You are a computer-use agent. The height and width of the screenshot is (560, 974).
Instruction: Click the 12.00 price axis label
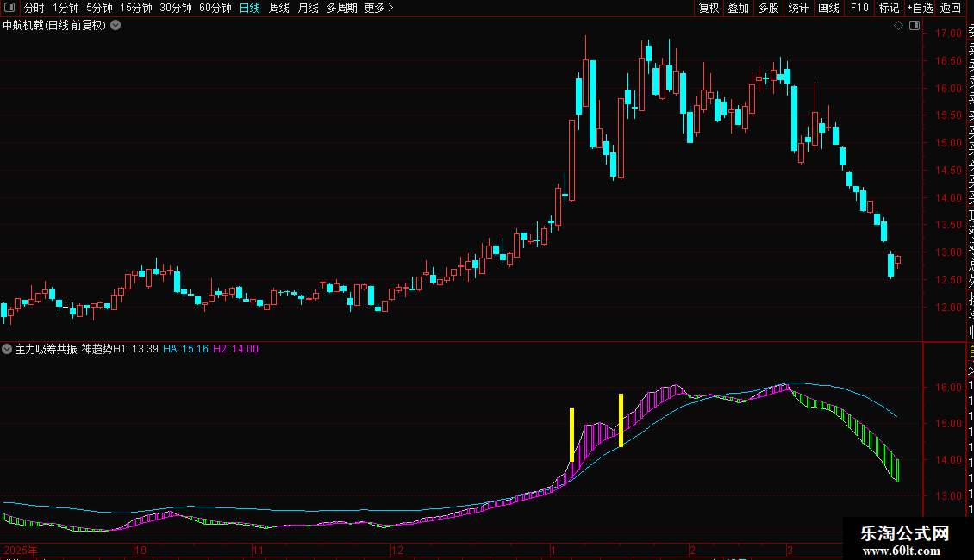[x=948, y=308]
